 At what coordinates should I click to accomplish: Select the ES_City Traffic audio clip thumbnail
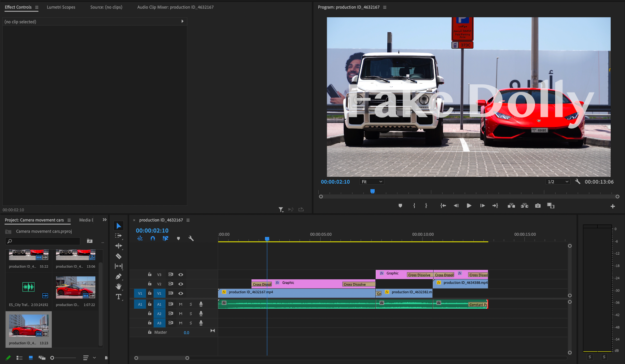[29, 287]
